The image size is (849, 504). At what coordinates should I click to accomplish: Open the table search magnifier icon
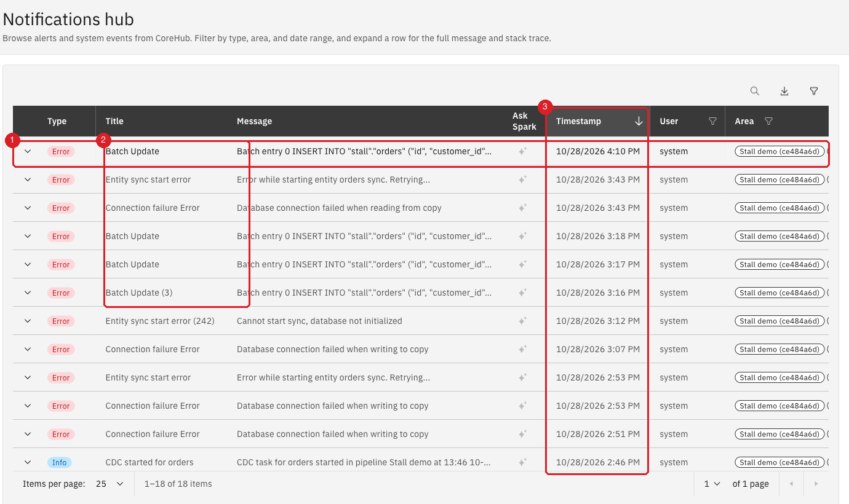[x=755, y=91]
